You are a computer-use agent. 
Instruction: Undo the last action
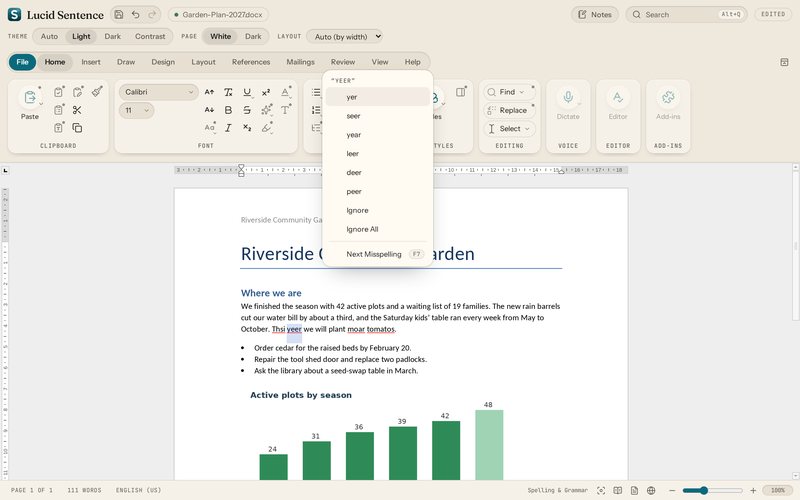pos(135,14)
